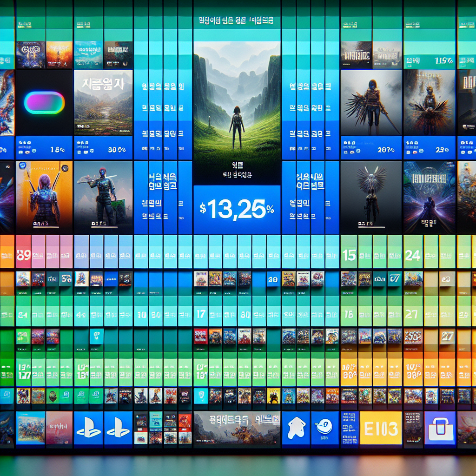476x476 pixels.
Task: Select dark winged figure on gray cover
Action: (371, 197)
